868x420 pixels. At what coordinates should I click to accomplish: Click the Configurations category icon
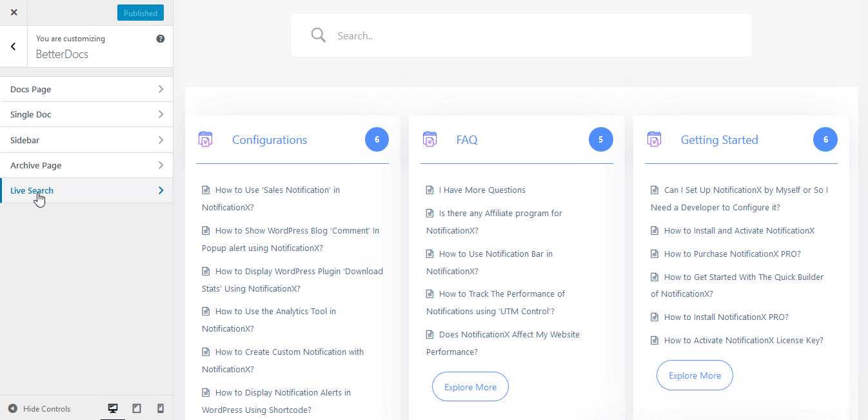tap(205, 139)
